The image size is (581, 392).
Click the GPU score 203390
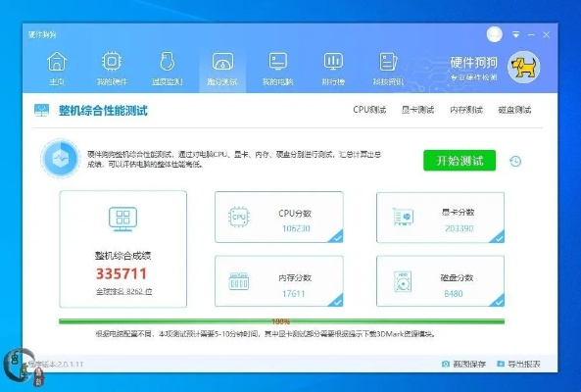click(460, 228)
